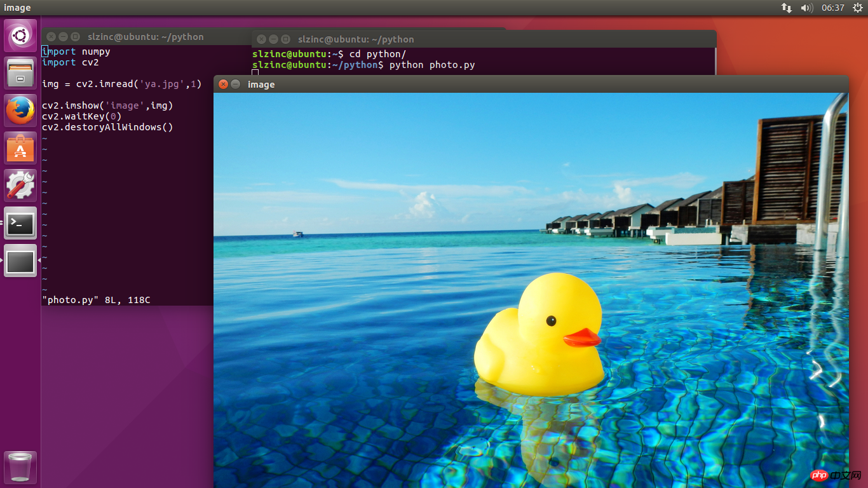
Task: Close the image window
Action: point(223,84)
